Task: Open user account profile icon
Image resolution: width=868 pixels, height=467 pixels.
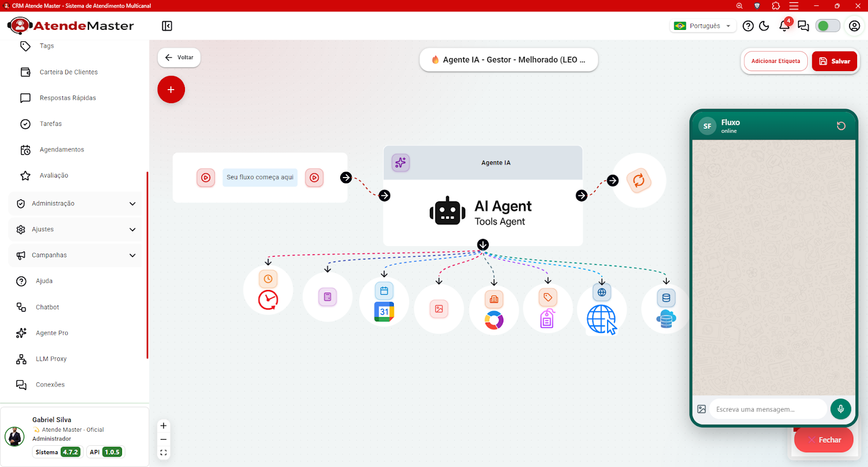Action: pos(854,26)
